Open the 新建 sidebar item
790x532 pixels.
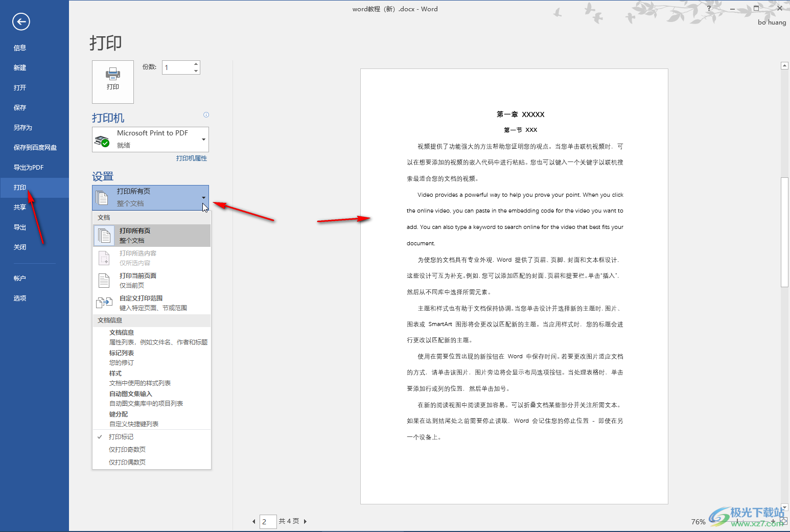34,68
